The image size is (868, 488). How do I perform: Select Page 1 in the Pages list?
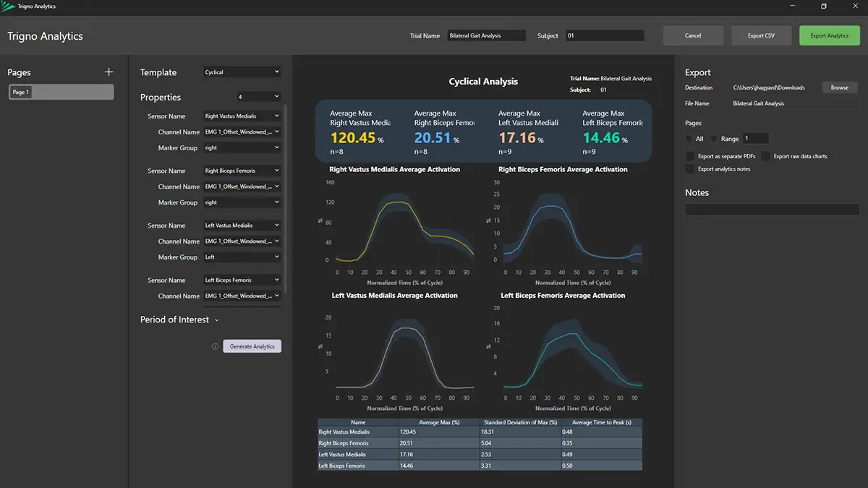[61, 92]
